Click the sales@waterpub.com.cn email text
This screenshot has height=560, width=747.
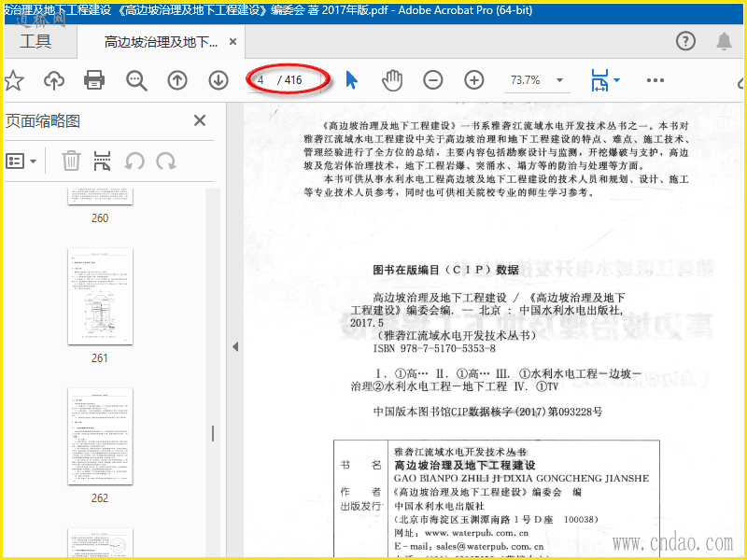(x=490, y=547)
